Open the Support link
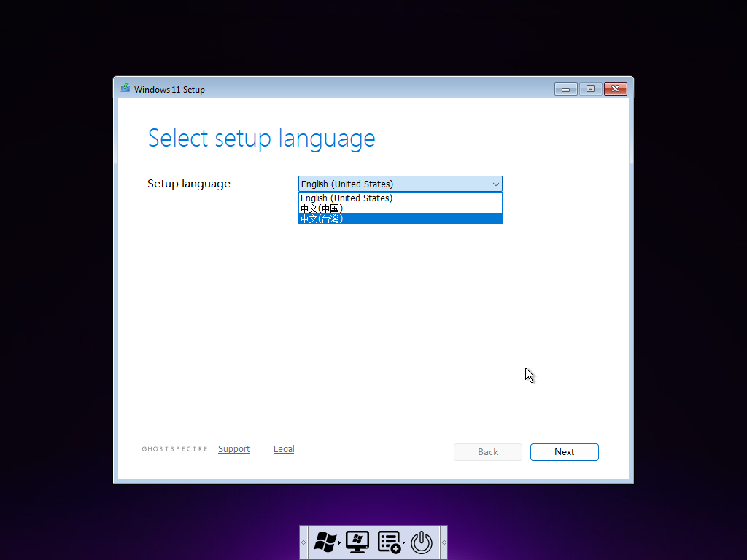This screenshot has width=747, height=560. pyautogui.click(x=233, y=449)
